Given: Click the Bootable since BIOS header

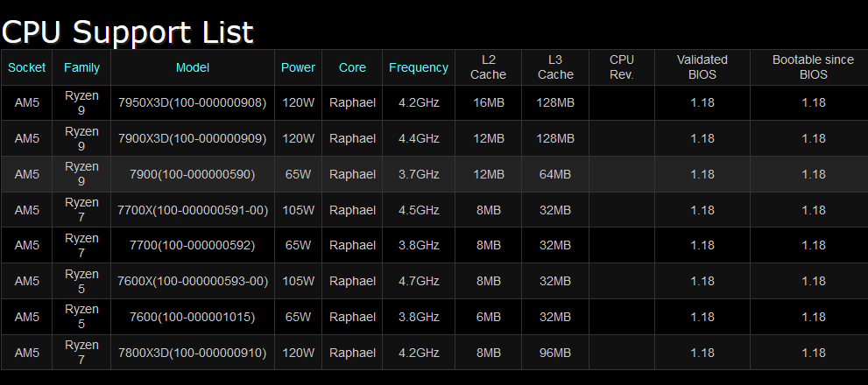Looking at the screenshot, I should tap(813, 67).
